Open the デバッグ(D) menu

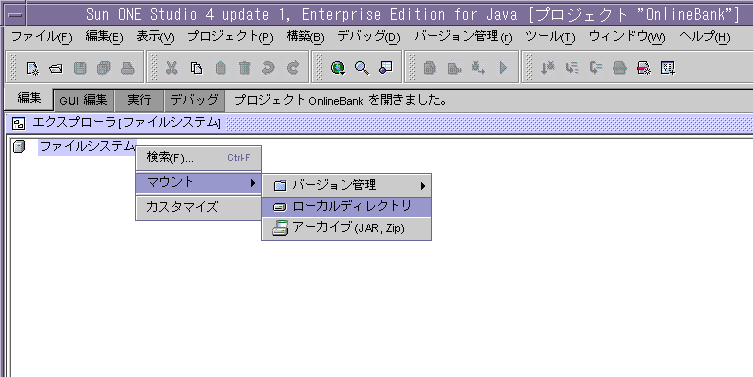(369, 37)
